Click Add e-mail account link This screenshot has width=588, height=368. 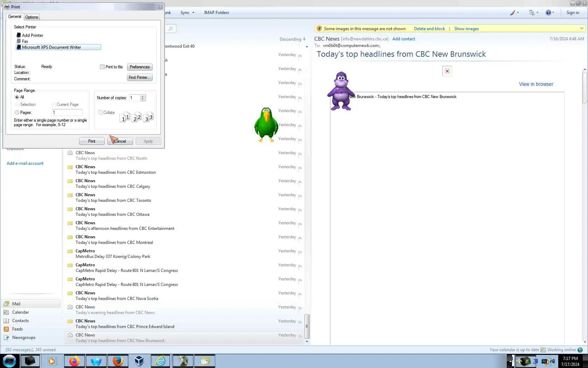point(25,163)
